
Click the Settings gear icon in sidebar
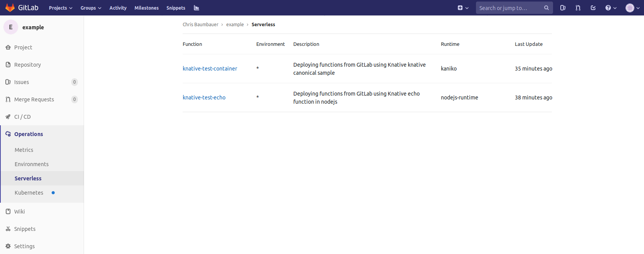pyautogui.click(x=8, y=246)
